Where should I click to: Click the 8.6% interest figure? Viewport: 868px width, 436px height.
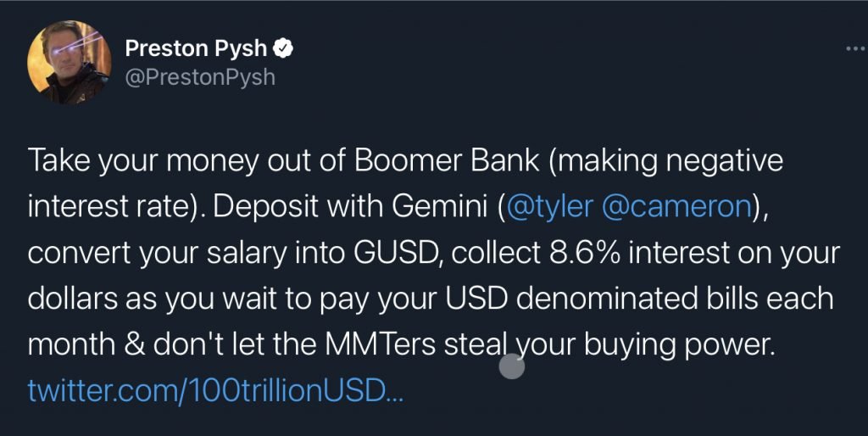click(x=587, y=253)
